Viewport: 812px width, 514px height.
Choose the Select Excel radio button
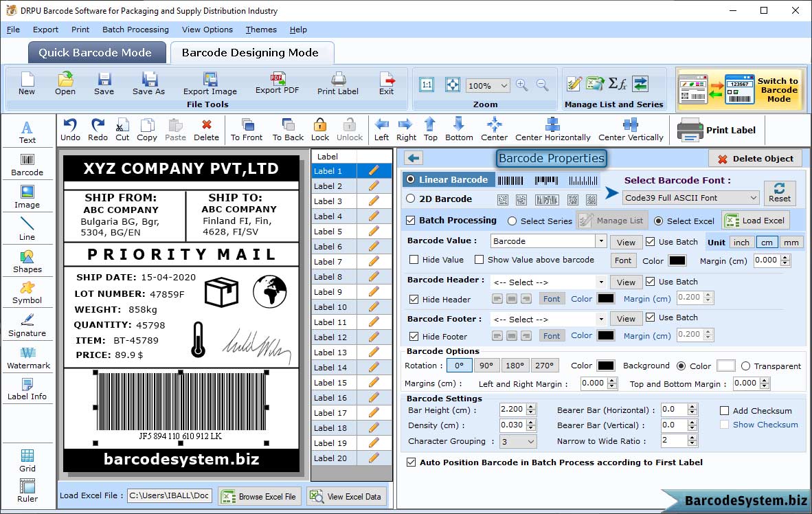coord(658,221)
